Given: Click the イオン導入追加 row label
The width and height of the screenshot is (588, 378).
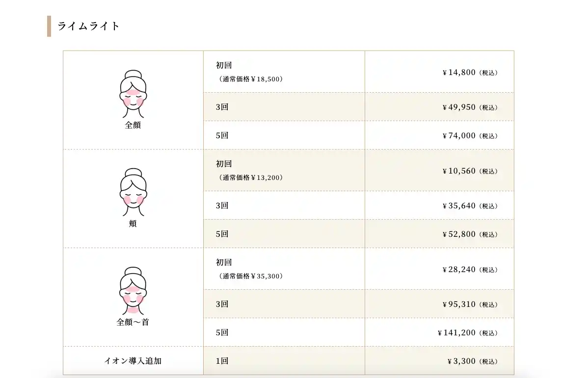Looking at the screenshot, I should [x=133, y=361].
